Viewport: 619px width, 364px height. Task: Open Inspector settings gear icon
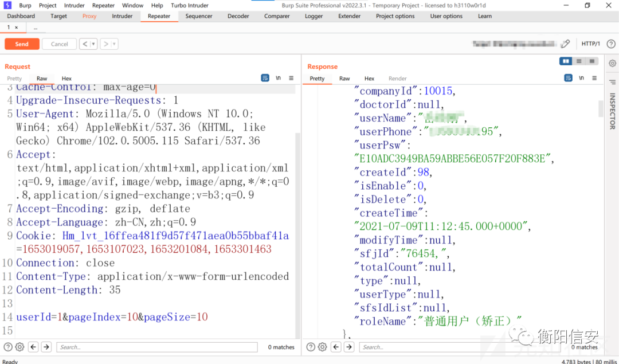(x=612, y=63)
